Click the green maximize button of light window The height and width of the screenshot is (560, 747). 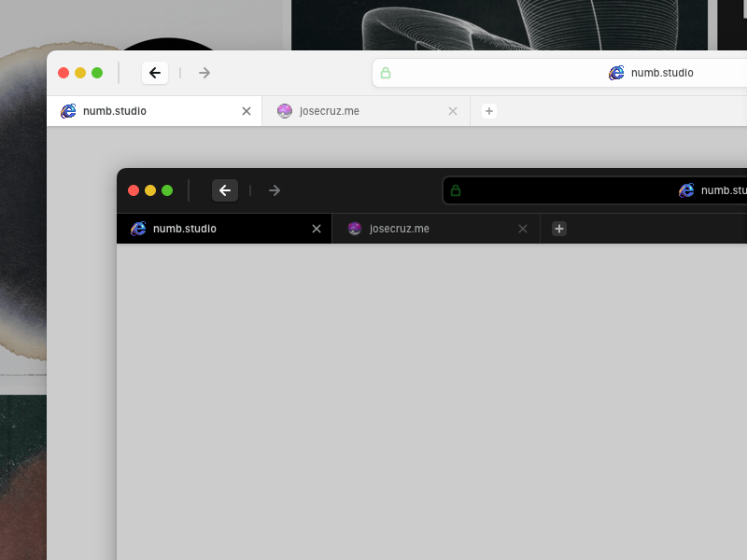pos(97,73)
